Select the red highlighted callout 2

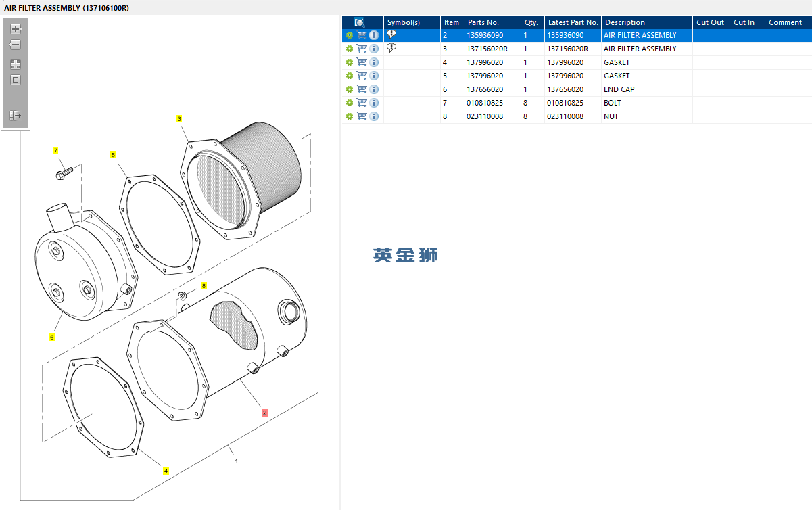(x=264, y=412)
